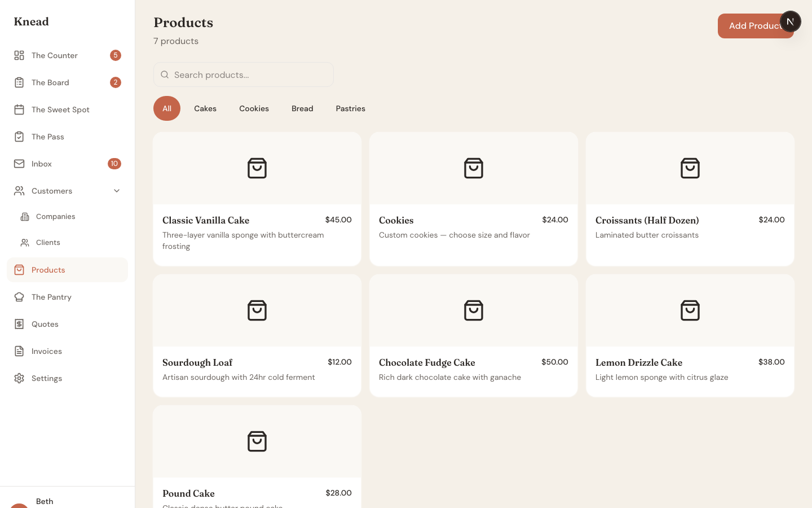Open the Sourdough Loaf product card
The image size is (812, 508).
257,335
